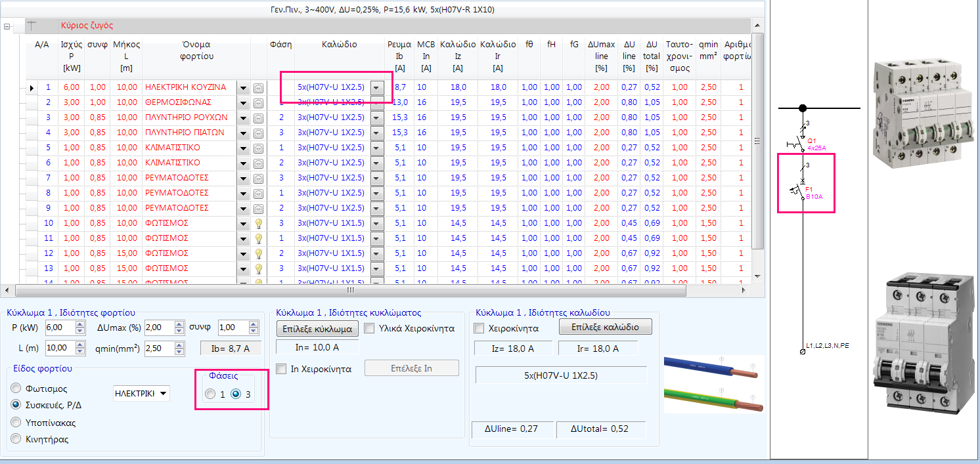Image resolution: width=980 pixels, height=464 pixels.
Task: Click socket icon in ΗΛΕΚΤΡΙΚΗ ΚΟΥΖΙΝΑ row
Action: point(259,87)
